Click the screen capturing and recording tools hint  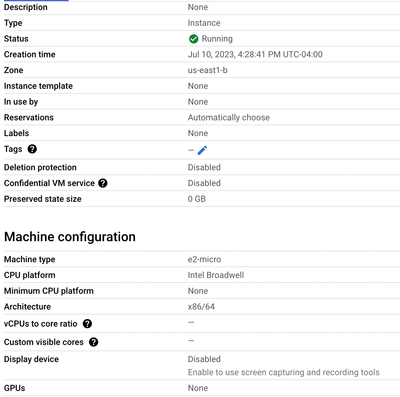point(283,372)
